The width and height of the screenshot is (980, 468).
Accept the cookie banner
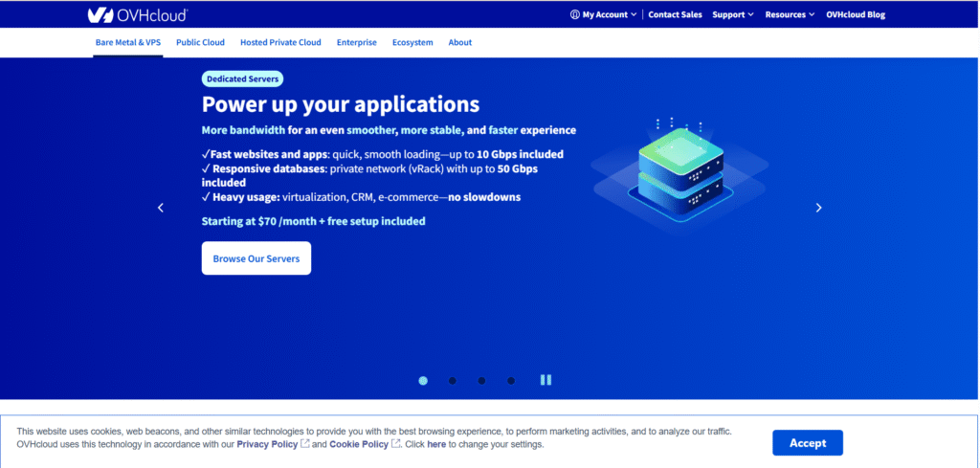[x=807, y=443]
